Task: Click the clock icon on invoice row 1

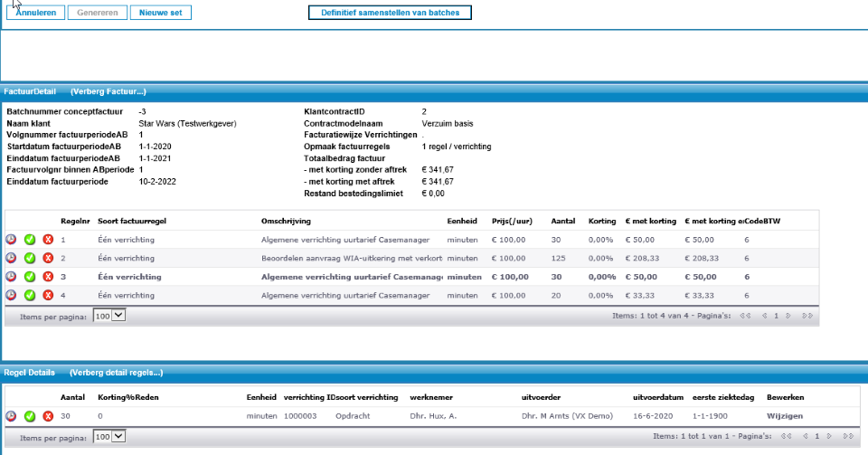Action: 11,240
